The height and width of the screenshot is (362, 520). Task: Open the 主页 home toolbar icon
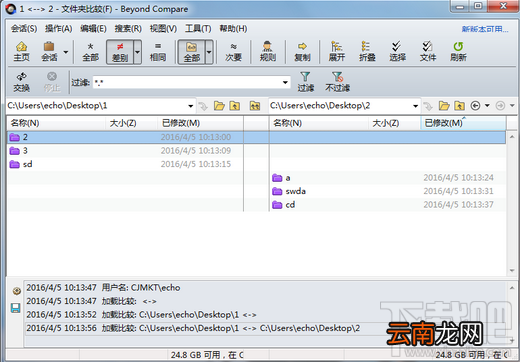pos(22,52)
